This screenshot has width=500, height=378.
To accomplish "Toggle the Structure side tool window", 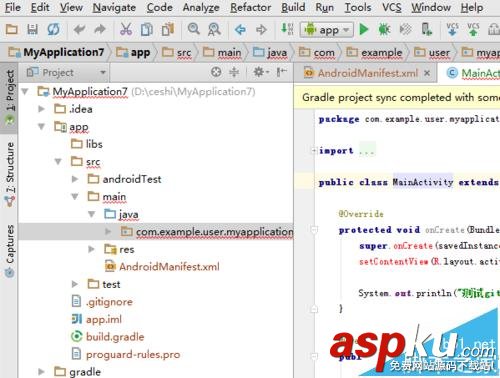I will (10, 173).
